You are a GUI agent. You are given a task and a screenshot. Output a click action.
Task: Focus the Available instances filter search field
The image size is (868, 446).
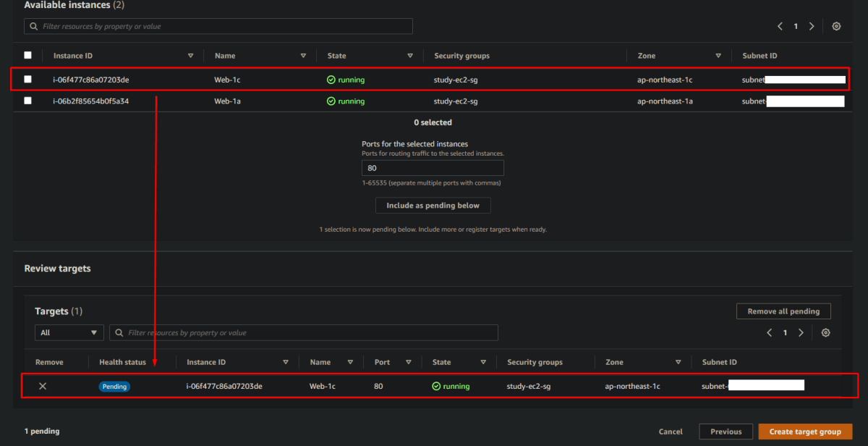pos(218,26)
